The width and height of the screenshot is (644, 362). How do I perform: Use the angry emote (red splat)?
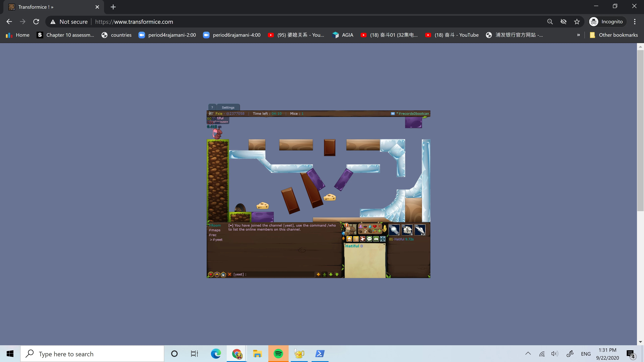[380, 226]
